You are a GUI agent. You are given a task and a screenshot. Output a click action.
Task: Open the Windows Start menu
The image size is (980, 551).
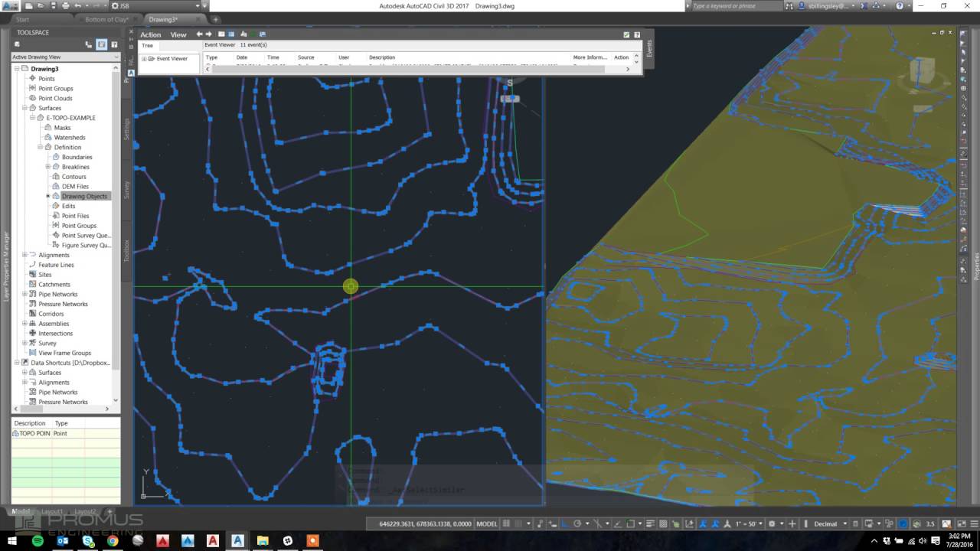(11, 541)
